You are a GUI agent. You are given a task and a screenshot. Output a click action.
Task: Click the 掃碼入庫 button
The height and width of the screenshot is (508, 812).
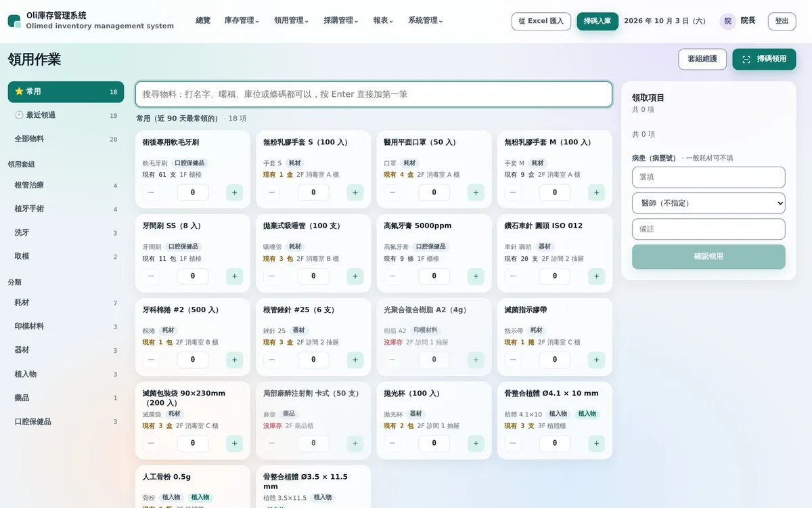[x=597, y=21]
